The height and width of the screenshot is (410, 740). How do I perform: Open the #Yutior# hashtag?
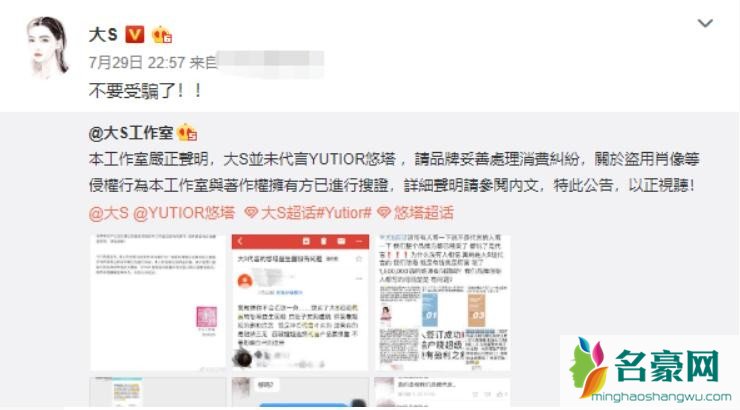click(x=344, y=213)
